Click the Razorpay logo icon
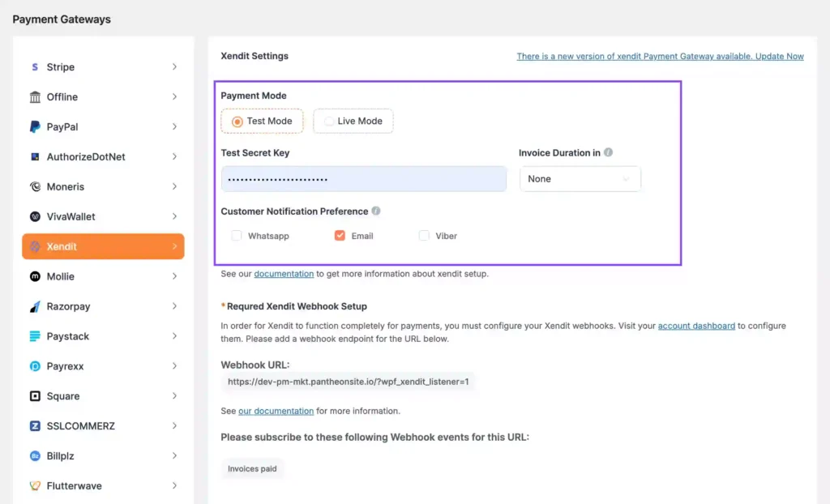 click(35, 306)
